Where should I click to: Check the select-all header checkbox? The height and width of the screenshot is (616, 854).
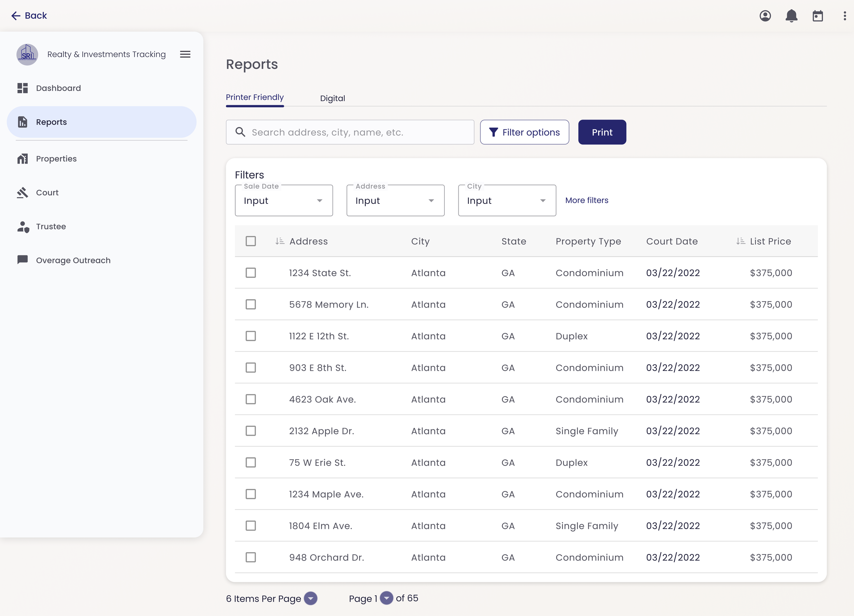251,241
